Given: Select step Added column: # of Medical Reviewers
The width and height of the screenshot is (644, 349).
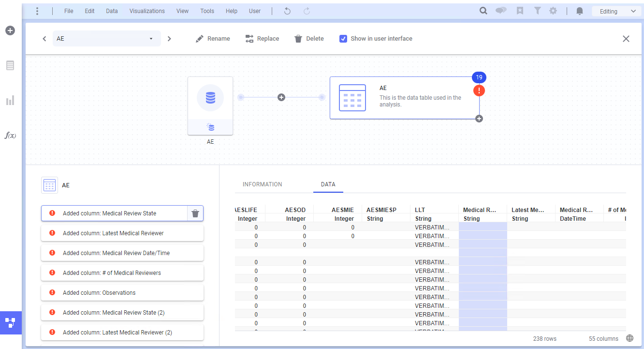Looking at the screenshot, I should 122,273.
